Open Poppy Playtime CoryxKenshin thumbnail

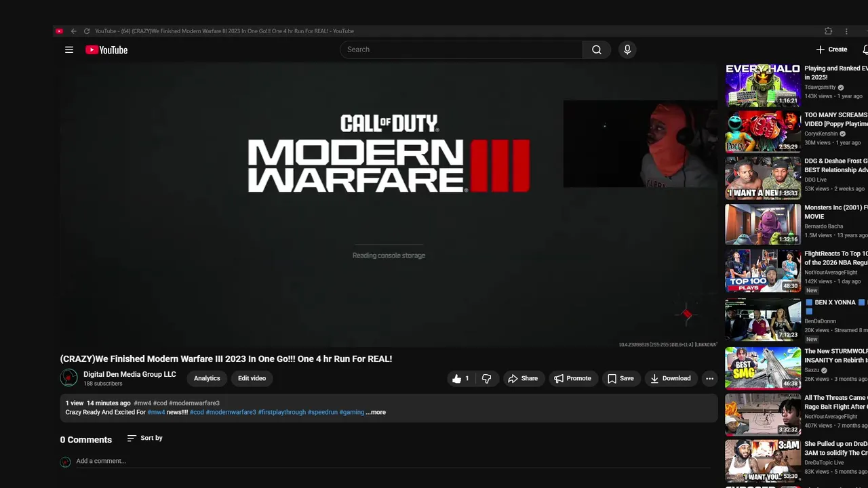pyautogui.click(x=763, y=131)
